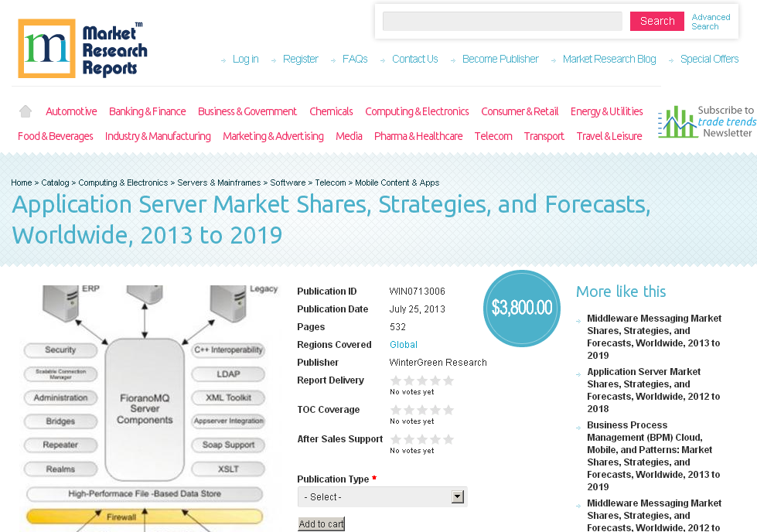Open the Media category
Image resolution: width=757 pixels, height=532 pixels.
coord(349,136)
